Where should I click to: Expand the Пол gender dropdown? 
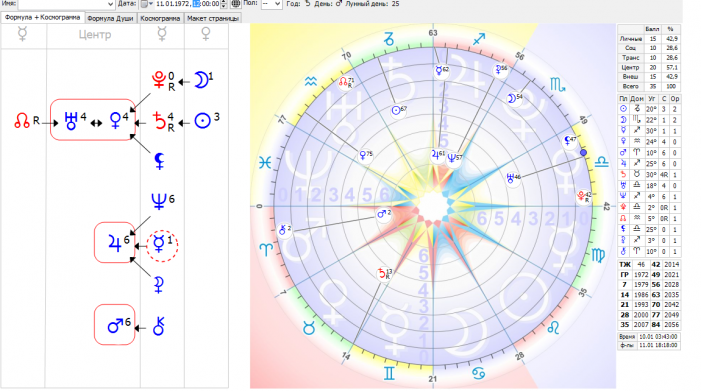[271, 4]
